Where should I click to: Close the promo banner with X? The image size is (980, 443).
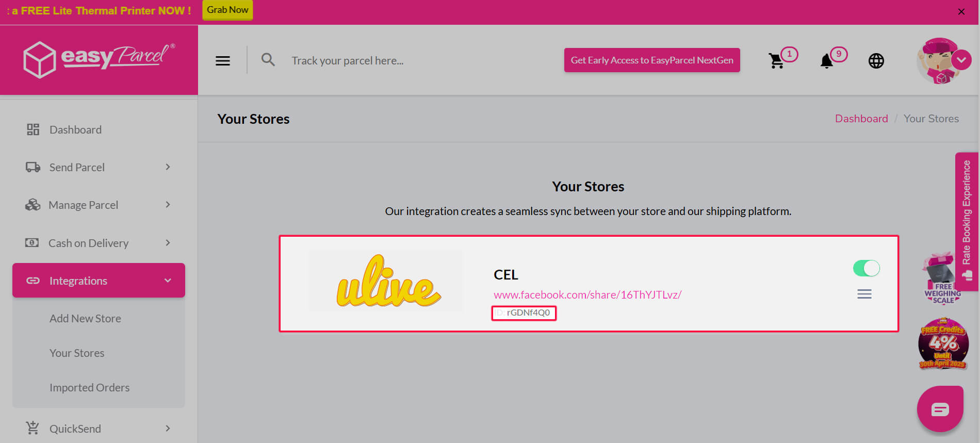pyautogui.click(x=961, y=12)
